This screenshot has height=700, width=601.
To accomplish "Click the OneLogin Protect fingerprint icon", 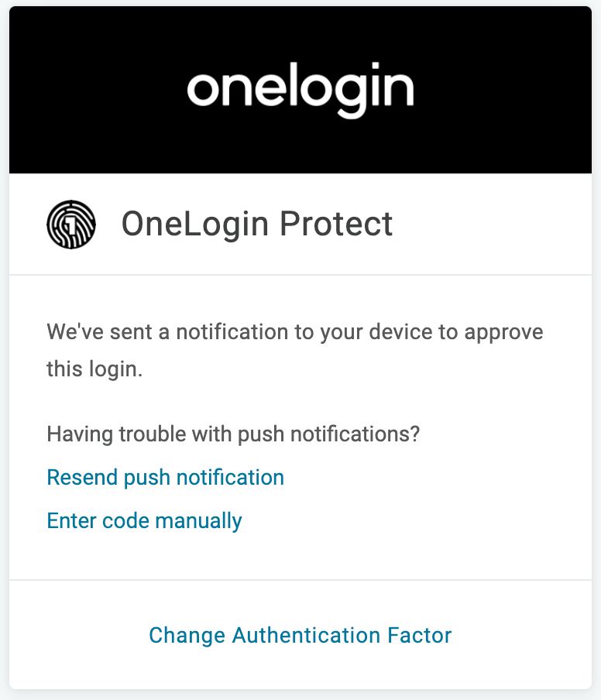I will tap(71, 224).
